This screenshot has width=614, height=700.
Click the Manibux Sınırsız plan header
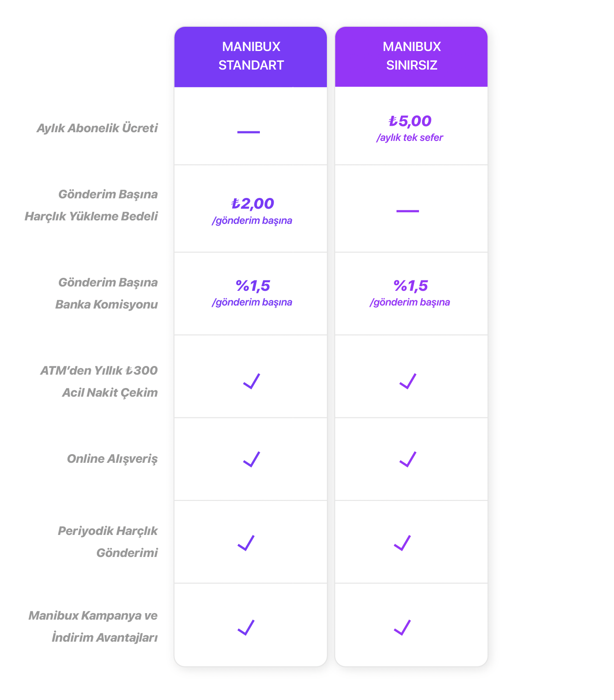[411, 57]
